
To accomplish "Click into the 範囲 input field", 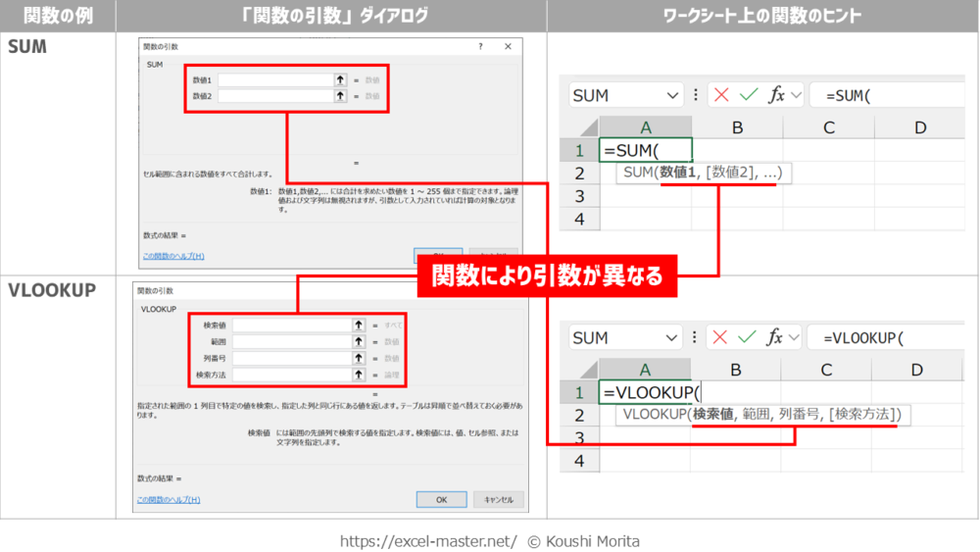I will (291, 341).
